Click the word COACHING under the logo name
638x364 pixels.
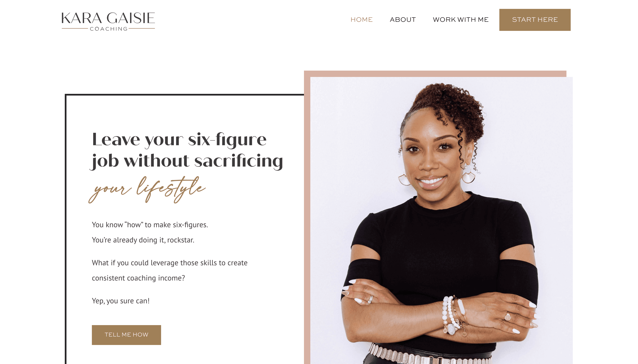click(109, 29)
